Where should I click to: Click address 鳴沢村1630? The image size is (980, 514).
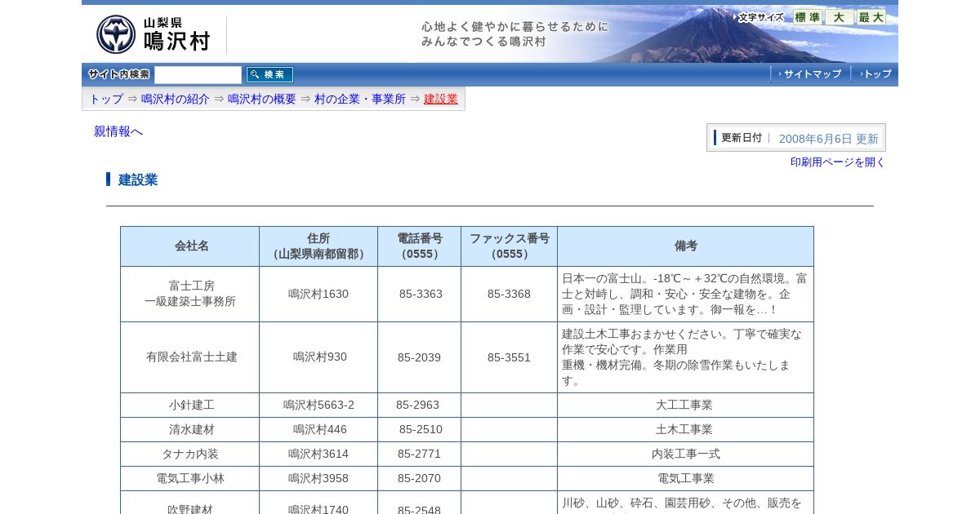(318, 294)
